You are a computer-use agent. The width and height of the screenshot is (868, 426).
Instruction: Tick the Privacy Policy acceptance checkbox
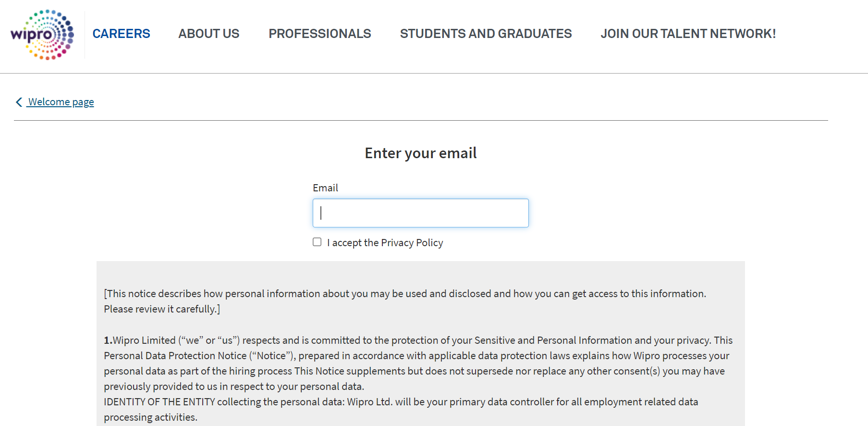(x=317, y=242)
